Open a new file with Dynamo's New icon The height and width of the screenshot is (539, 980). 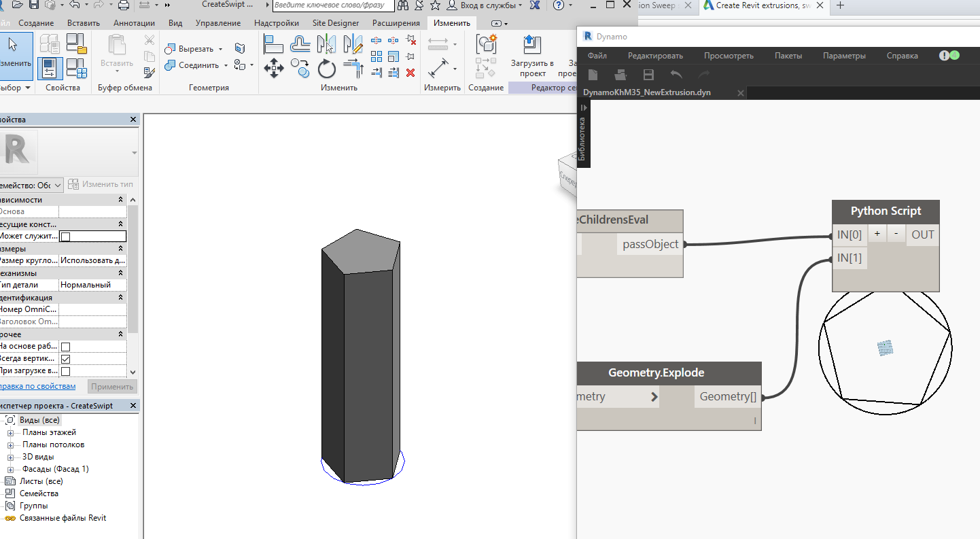click(x=593, y=75)
